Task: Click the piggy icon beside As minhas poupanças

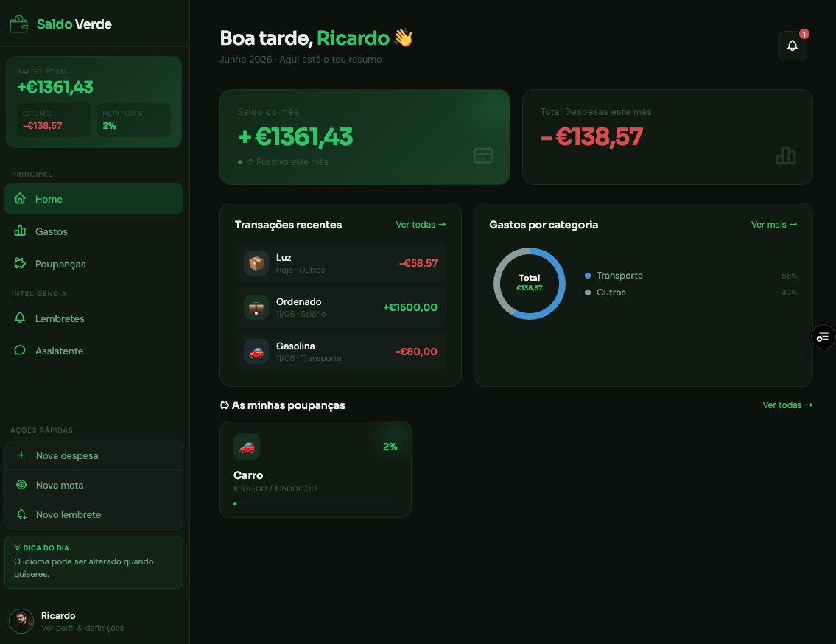Action: tap(225, 405)
